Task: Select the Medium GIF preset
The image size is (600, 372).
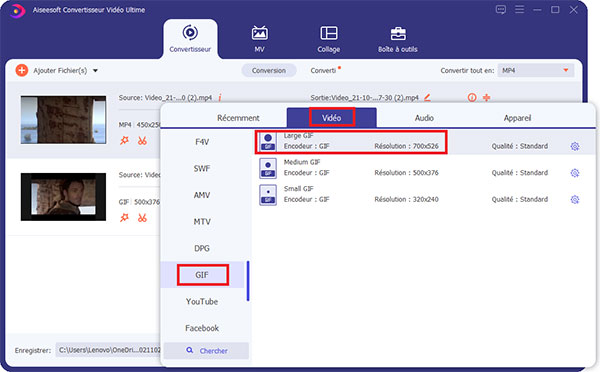Action: point(425,168)
